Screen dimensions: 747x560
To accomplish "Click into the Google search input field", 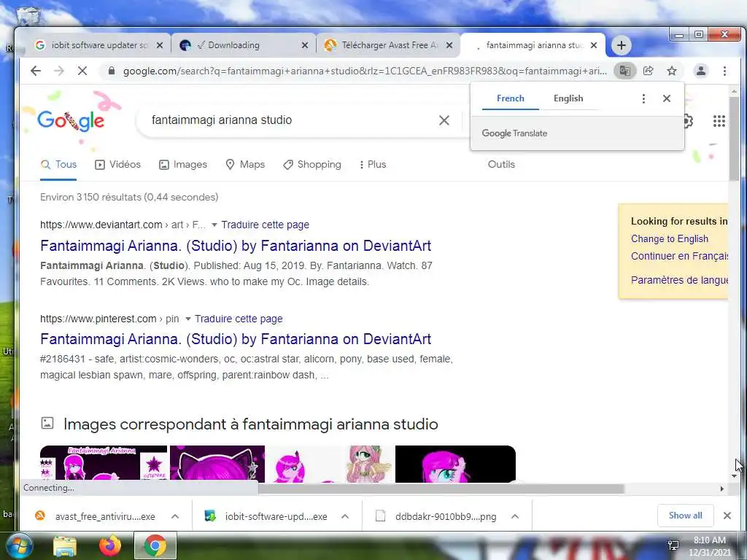I will click(286, 120).
